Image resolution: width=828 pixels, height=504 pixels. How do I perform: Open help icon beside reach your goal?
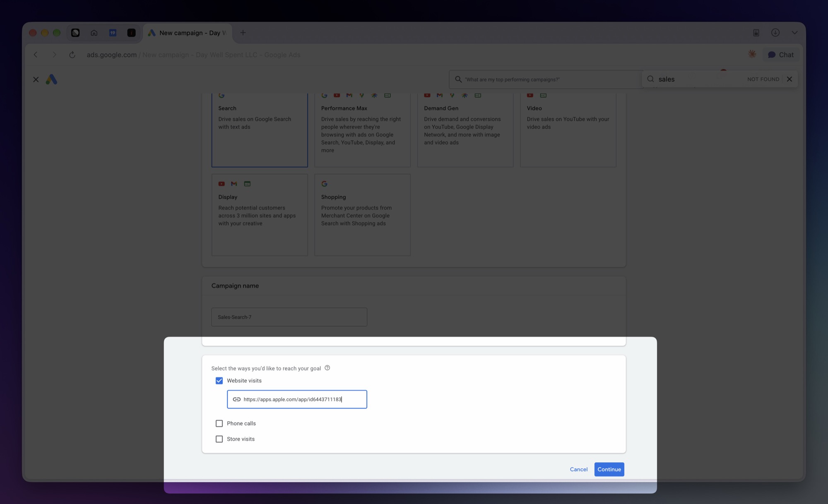(x=327, y=368)
